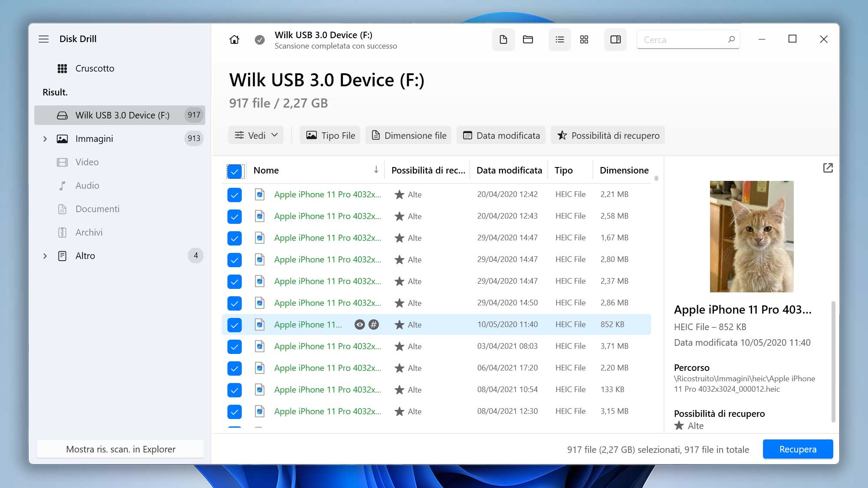Uncheck file dated 03/04/2021 08:03

[234, 347]
